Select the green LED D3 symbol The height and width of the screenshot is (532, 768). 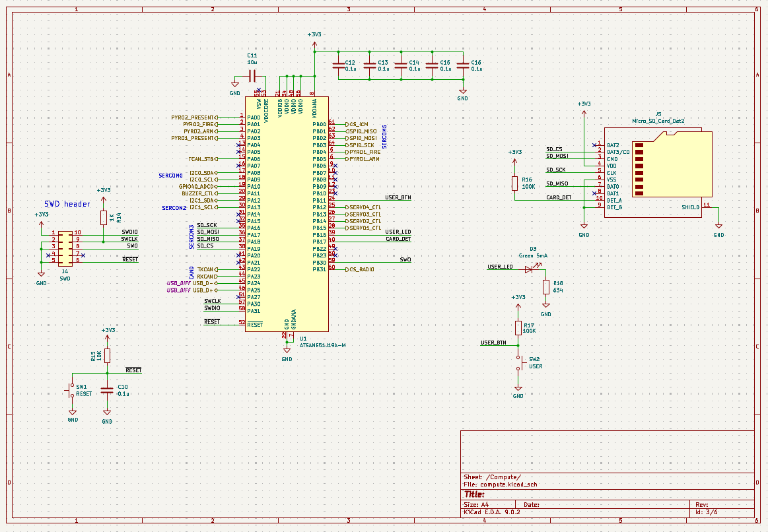(529, 269)
